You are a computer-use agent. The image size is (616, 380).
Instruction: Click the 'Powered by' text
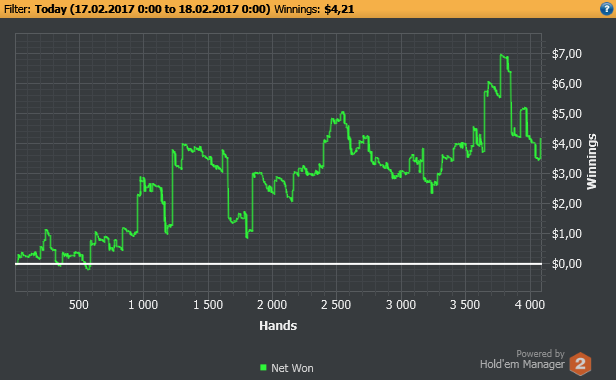pyautogui.click(x=540, y=354)
